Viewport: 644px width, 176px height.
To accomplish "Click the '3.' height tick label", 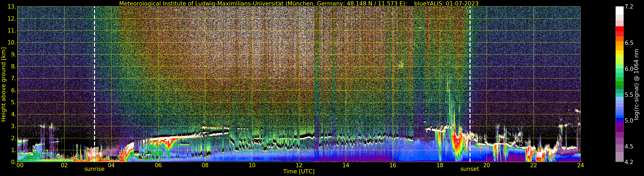I will click(13, 126).
